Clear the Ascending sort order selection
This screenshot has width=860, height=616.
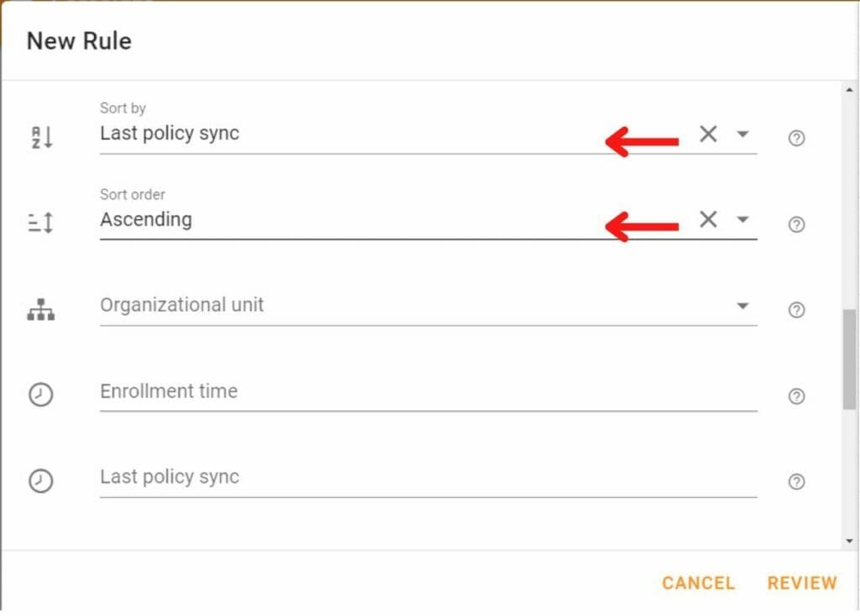click(x=708, y=219)
